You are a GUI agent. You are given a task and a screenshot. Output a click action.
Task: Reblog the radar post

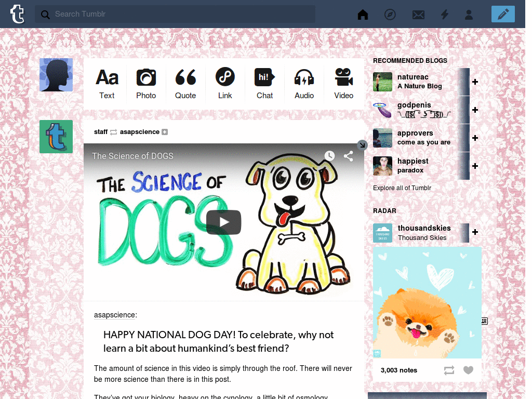(x=449, y=370)
